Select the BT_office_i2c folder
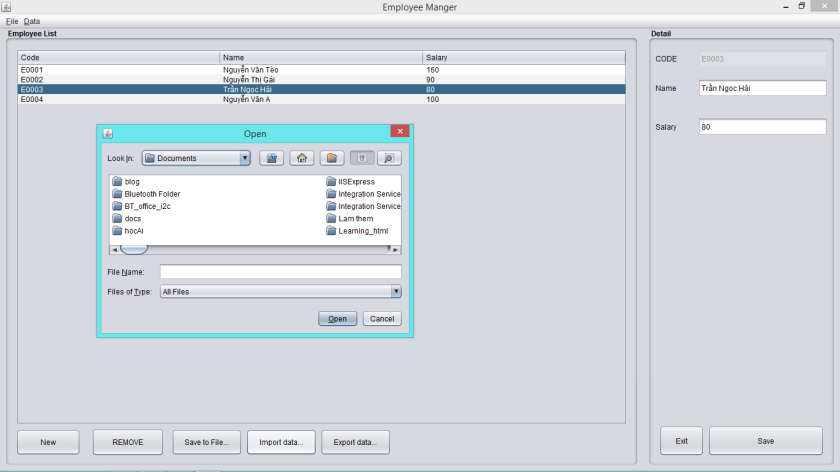This screenshot has width=840, height=472. click(141, 206)
